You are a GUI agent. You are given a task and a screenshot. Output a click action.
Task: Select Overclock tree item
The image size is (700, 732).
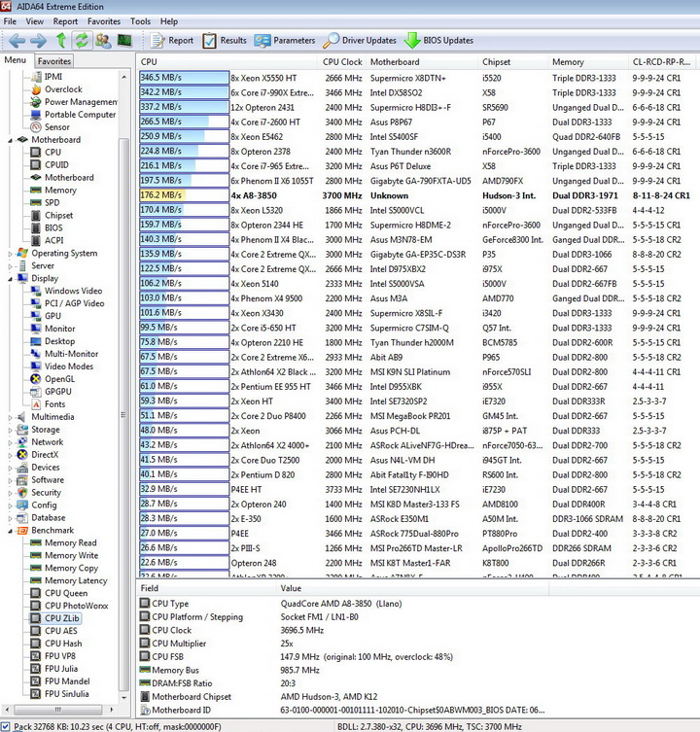point(63,89)
